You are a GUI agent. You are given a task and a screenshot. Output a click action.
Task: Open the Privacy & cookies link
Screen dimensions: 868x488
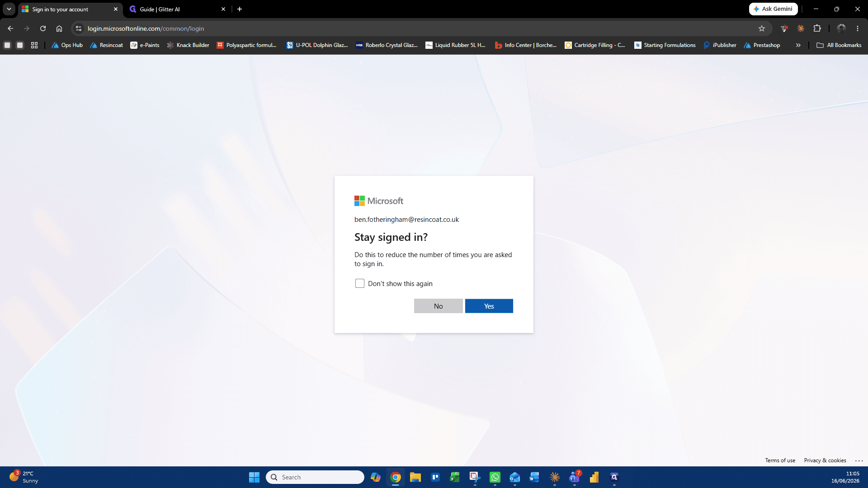pyautogui.click(x=825, y=460)
